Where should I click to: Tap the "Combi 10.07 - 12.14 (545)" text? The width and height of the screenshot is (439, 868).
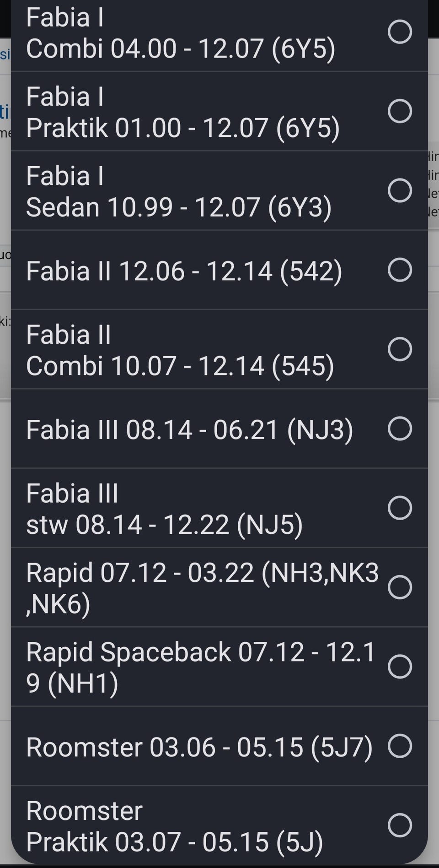(180, 366)
